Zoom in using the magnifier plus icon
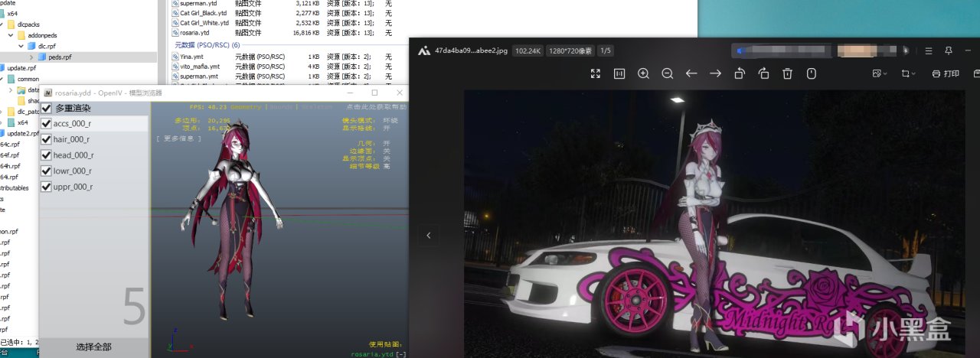The height and width of the screenshot is (358, 980). [643, 73]
